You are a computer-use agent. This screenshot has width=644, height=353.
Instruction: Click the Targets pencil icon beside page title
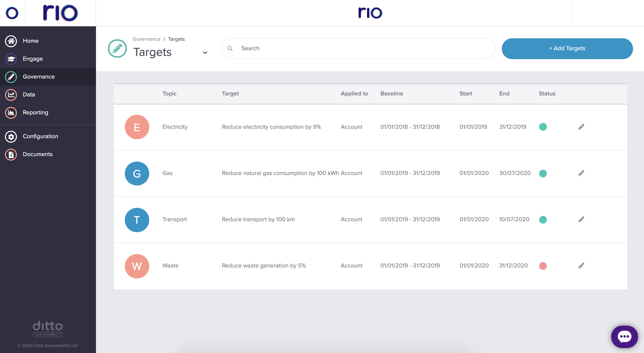pyautogui.click(x=117, y=48)
